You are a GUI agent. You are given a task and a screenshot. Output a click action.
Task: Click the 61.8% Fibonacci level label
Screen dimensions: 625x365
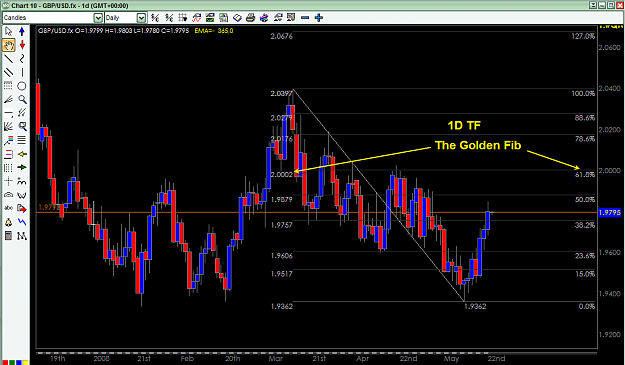pyautogui.click(x=585, y=174)
